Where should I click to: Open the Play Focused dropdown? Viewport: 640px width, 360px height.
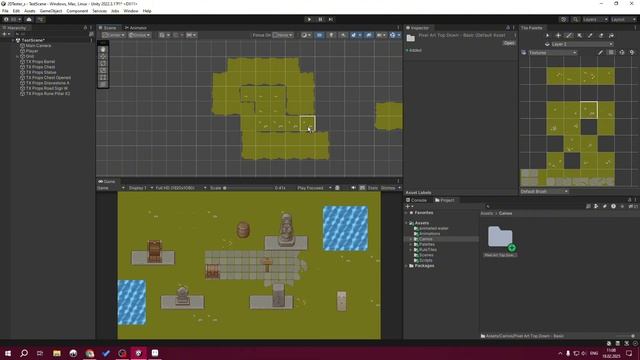pyautogui.click(x=314, y=188)
